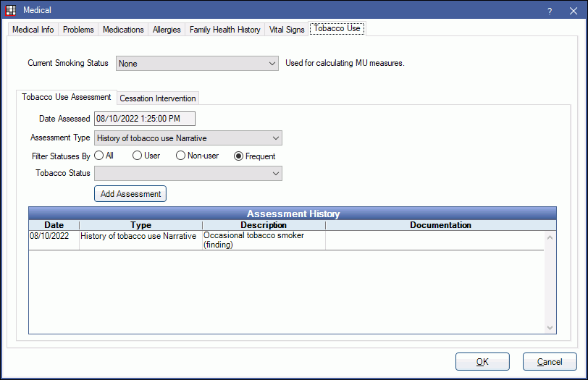The width and height of the screenshot is (588, 380).
Task: Open the Tobacco Status dropdown
Action: (x=188, y=173)
